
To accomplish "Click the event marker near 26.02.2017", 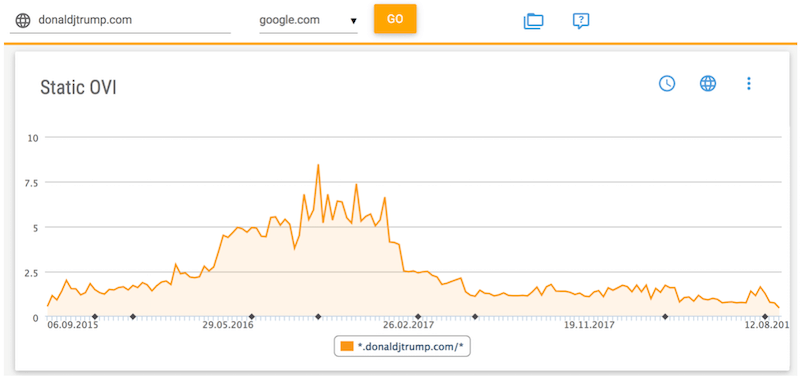I will (418, 317).
